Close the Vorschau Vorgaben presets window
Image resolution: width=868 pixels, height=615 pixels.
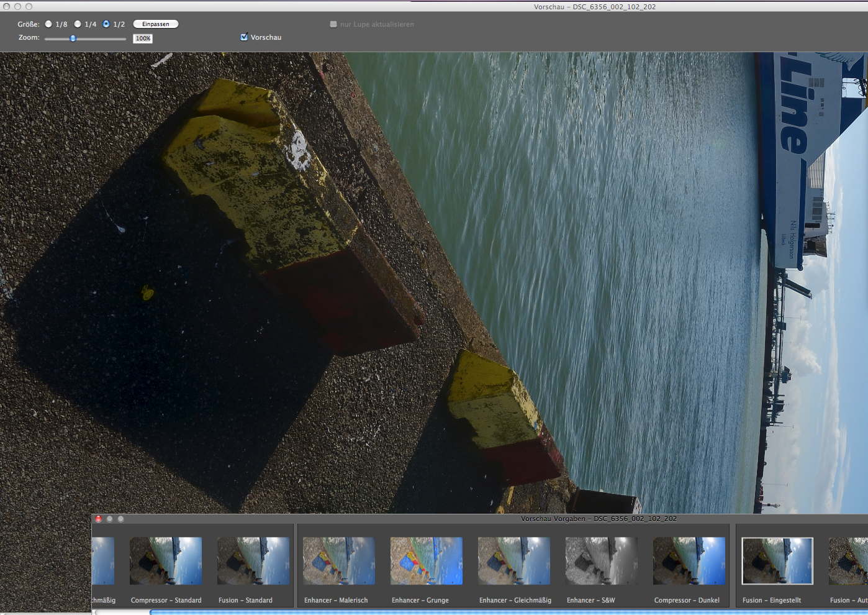click(98, 519)
